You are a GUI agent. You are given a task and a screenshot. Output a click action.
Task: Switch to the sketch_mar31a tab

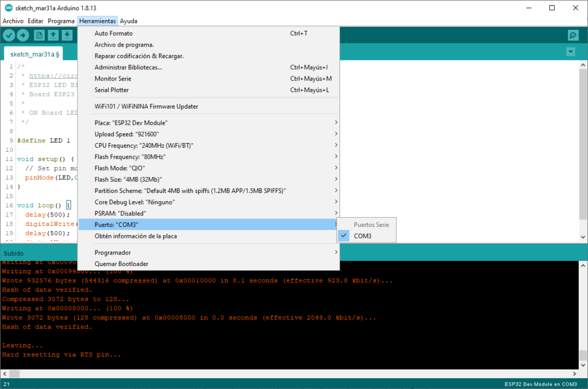[34, 55]
